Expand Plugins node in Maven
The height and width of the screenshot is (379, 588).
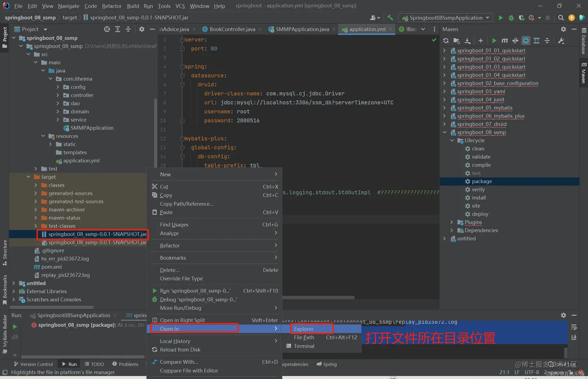tap(452, 222)
